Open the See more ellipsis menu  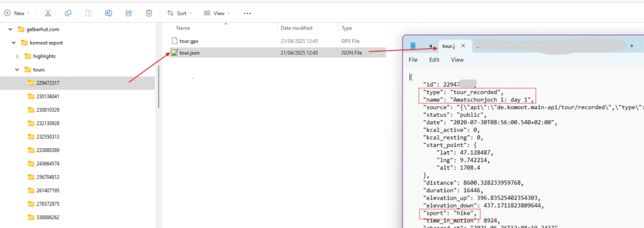click(247, 13)
